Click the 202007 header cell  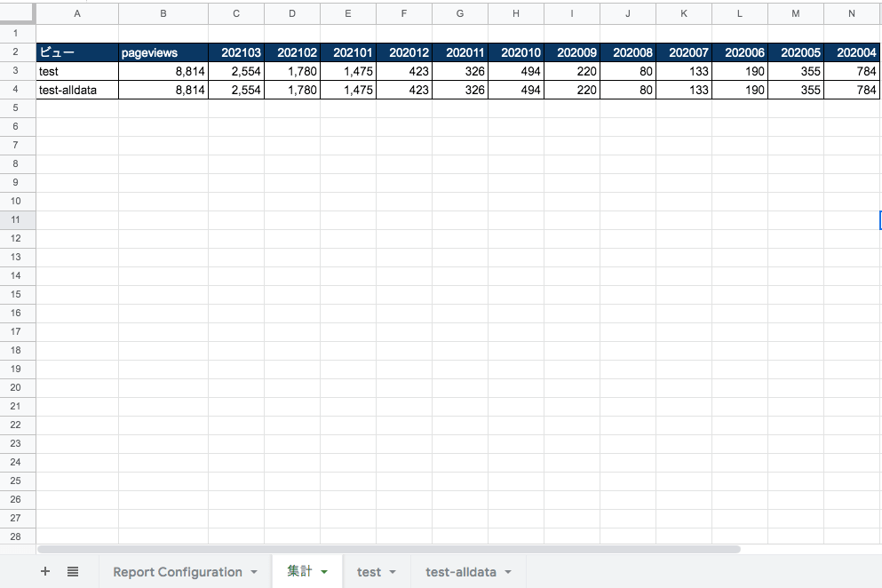[x=684, y=52]
